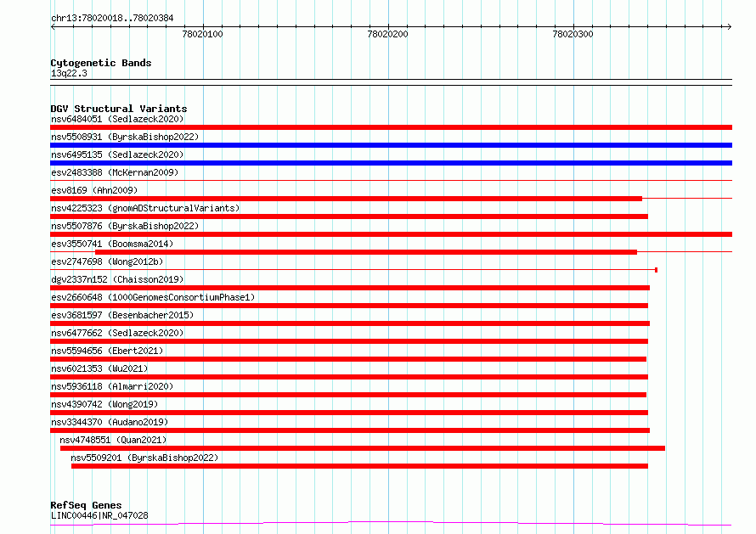Open nsv4390742 (Wong2019) label
This screenshot has width=756, height=534.
[104, 404]
